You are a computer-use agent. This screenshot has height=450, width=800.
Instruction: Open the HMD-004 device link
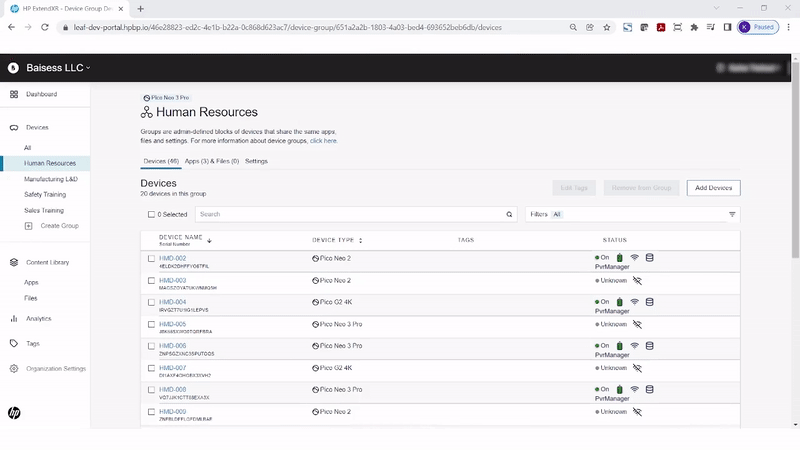[172, 301]
